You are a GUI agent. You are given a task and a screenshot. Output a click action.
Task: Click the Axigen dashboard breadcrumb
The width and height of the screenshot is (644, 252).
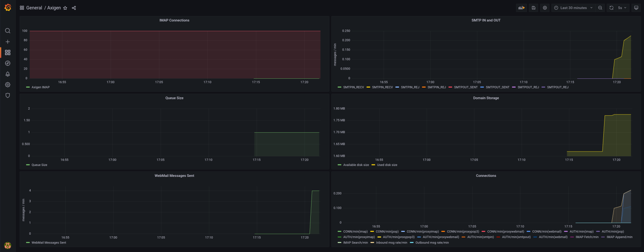54,8
